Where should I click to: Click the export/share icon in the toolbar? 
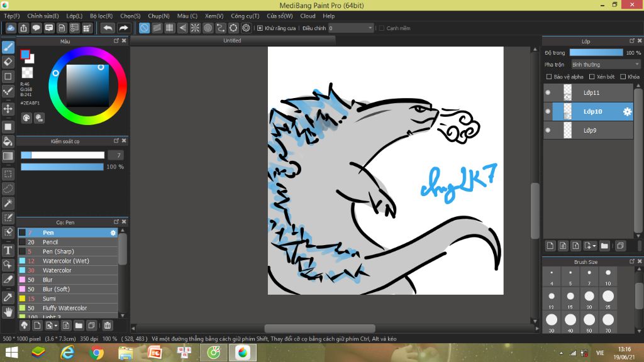coord(23,28)
